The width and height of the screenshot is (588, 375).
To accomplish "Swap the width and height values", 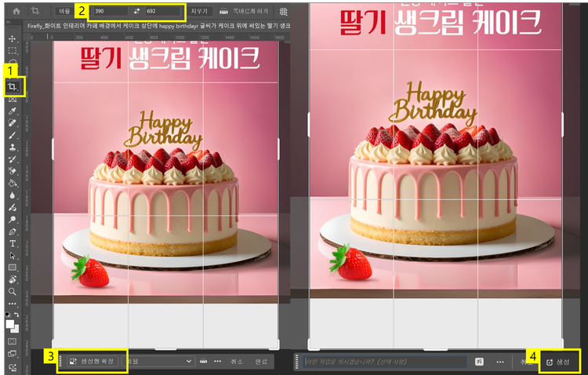I will 136,11.
